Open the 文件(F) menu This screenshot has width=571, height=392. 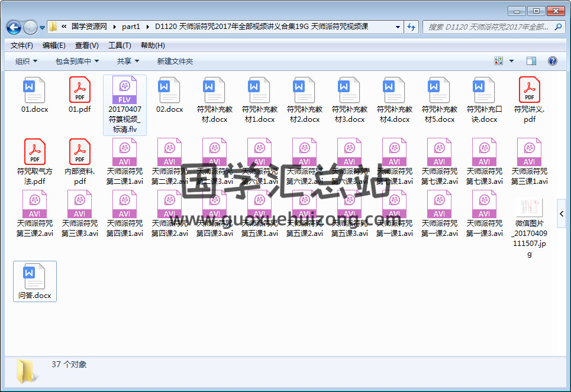pyautogui.click(x=21, y=46)
